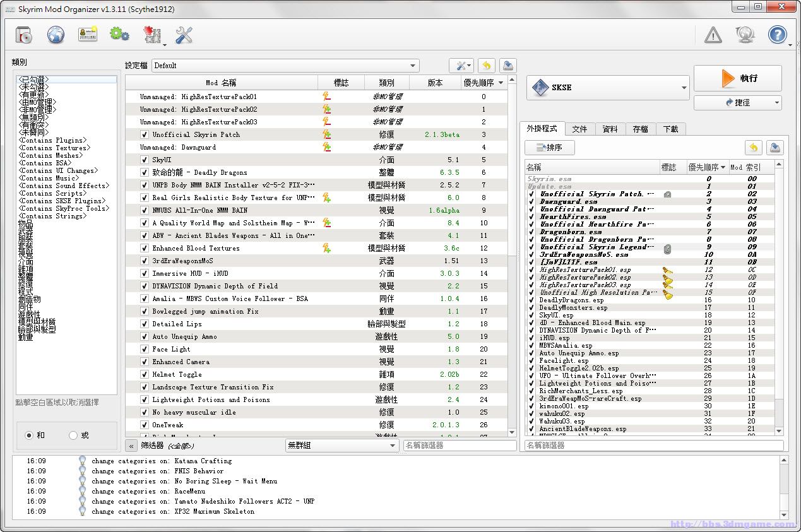The height and width of the screenshot is (532, 801).
Task: Collapse the category filter panel with « button
Action: click(x=131, y=446)
